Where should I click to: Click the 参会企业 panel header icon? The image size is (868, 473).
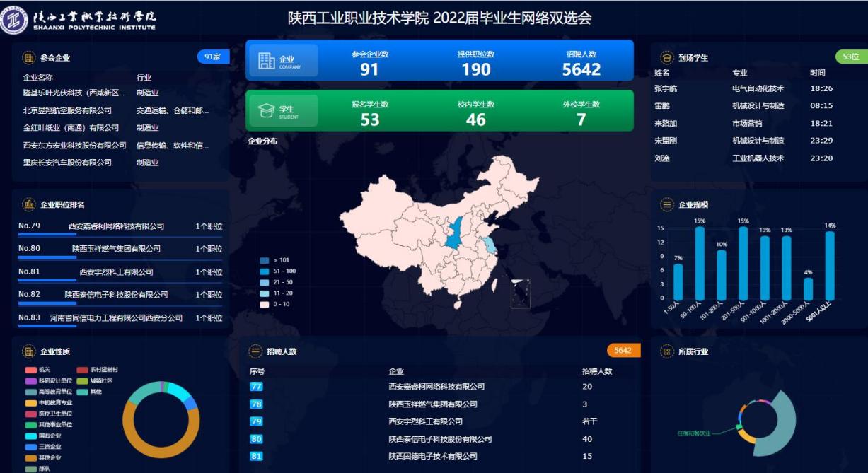[29, 57]
